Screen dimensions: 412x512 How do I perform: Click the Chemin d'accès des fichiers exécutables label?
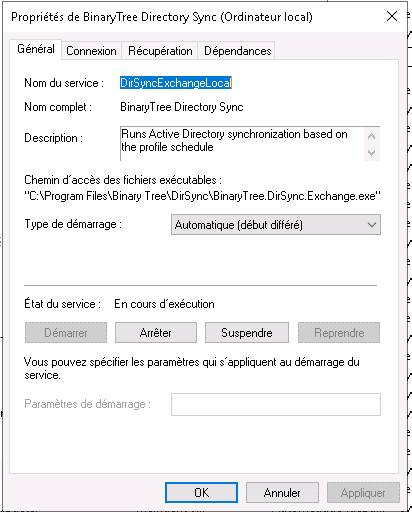(x=123, y=180)
